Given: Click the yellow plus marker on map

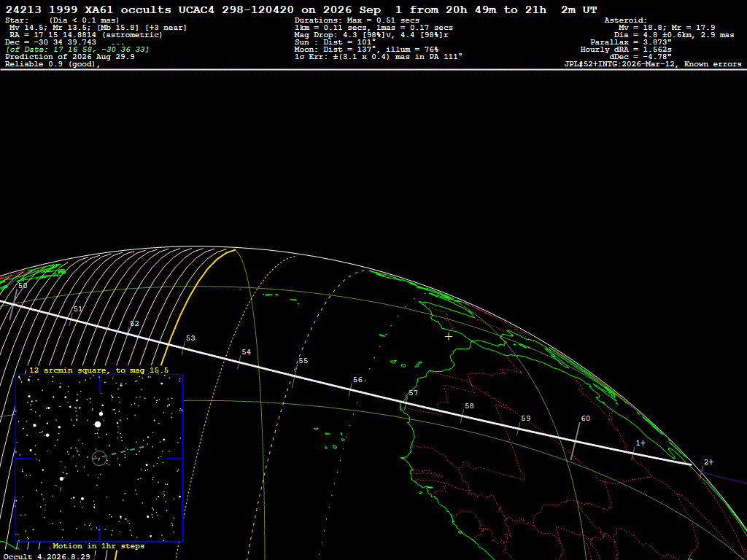Looking at the screenshot, I should pyautogui.click(x=449, y=337).
